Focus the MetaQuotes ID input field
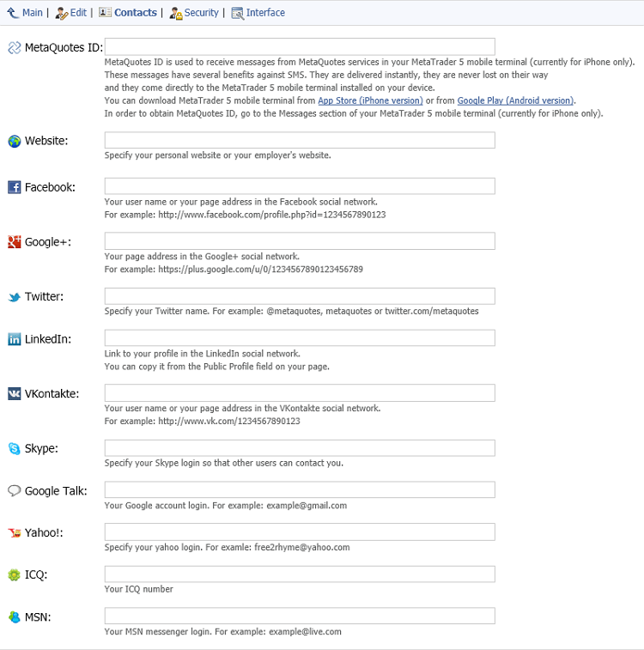The width and height of the screenshot is (644, 650). coord(300,46)
